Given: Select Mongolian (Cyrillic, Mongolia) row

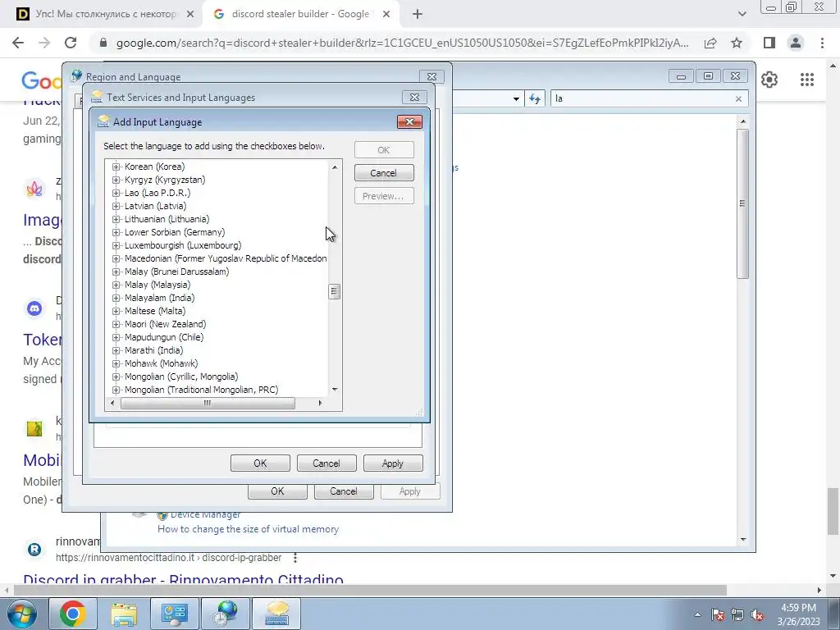Looking at the screenshot, I should pos(181,377).
